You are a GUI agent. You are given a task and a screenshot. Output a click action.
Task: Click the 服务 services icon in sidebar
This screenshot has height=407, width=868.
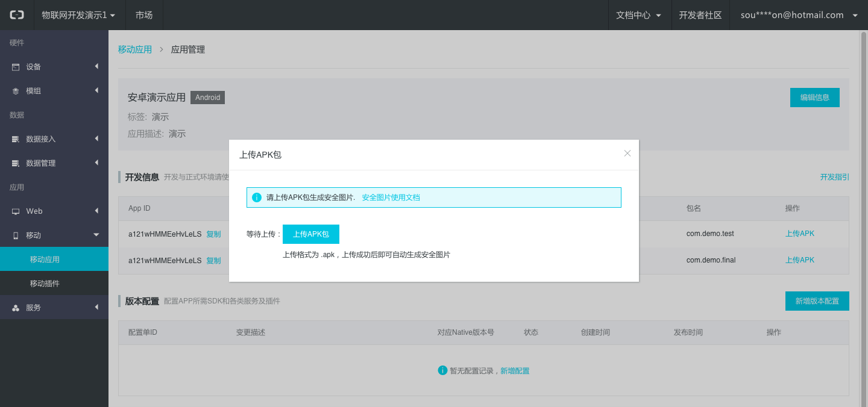point(16,308)
